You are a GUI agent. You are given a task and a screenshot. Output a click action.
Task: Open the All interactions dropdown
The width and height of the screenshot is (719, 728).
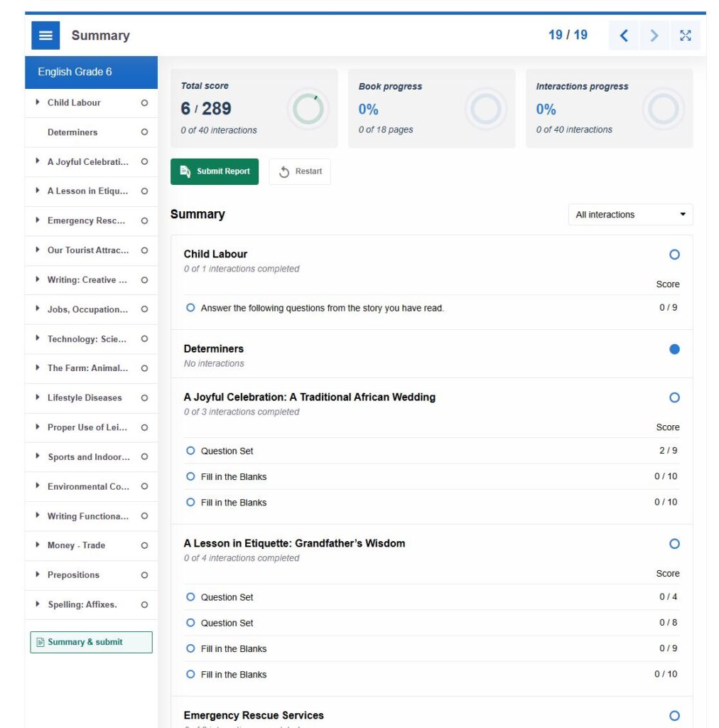pyautogui.click(x=629, y=214)
